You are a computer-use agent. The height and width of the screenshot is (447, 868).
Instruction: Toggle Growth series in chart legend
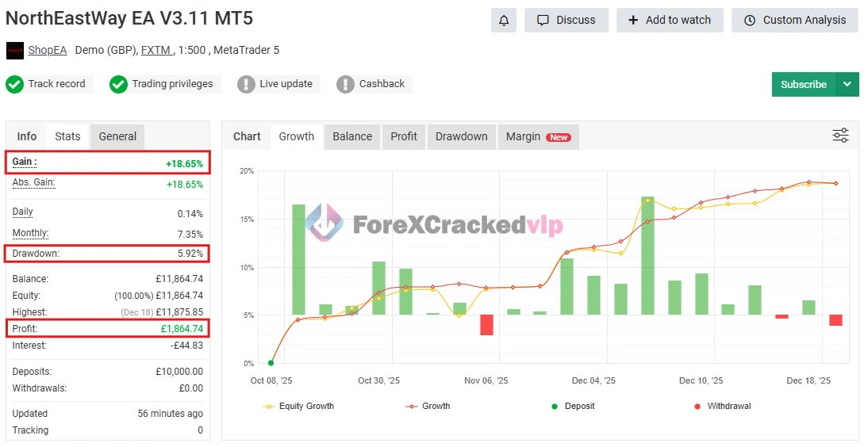(x=428, y=406)
